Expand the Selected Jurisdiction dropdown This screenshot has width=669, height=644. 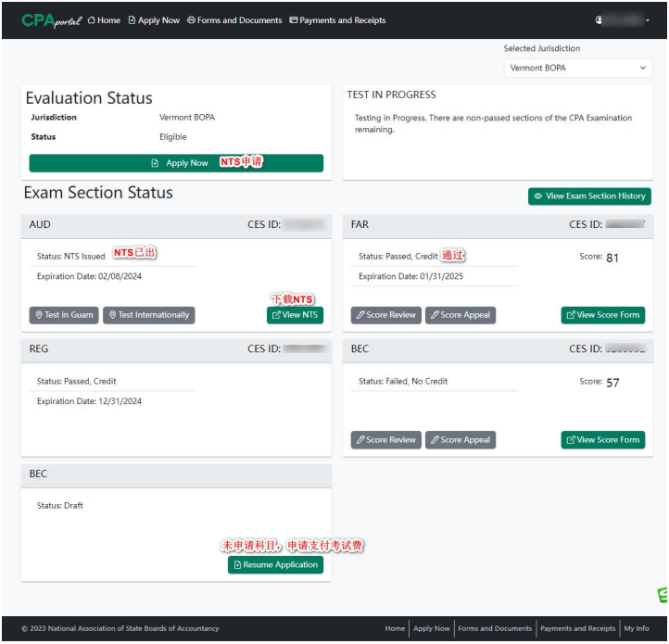click(x=578, y=68)
